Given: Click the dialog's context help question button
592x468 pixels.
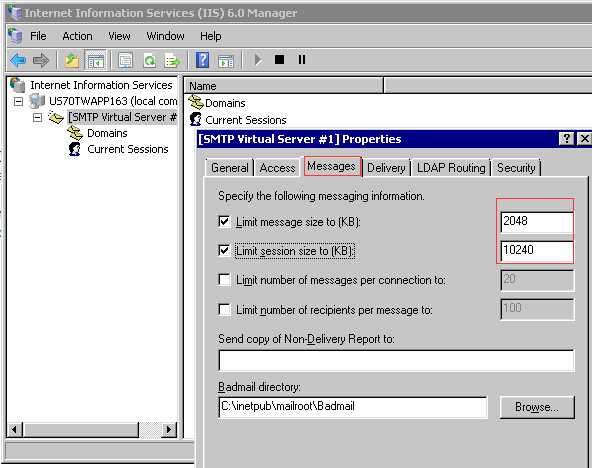Looking at the screenshot, I should coord(566,139).
